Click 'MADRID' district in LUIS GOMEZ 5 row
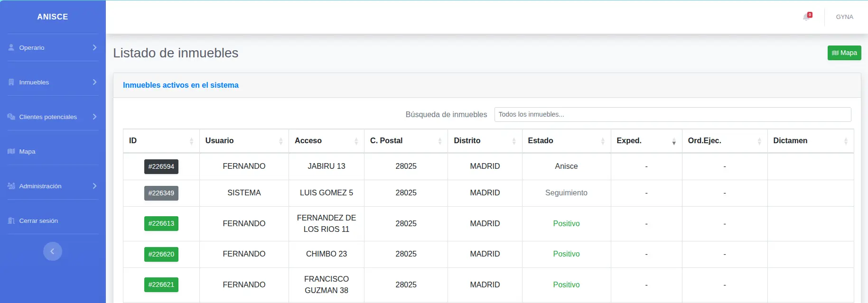 point(485,193)
